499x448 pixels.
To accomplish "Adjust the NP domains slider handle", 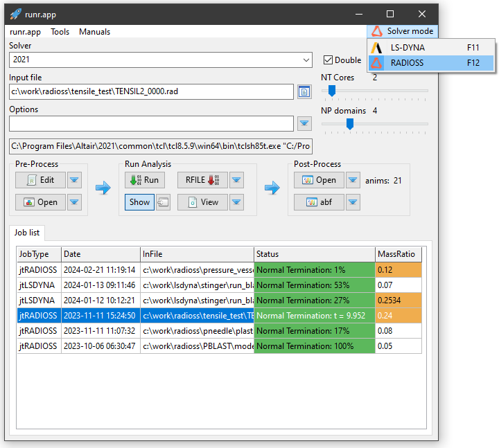I will coord(350,124).
